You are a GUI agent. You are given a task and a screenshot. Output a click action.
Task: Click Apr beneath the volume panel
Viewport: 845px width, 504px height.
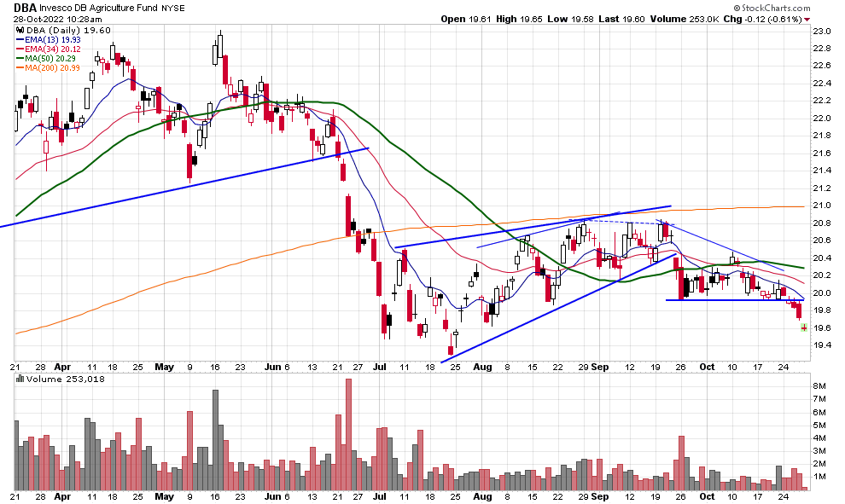point(62,496)
